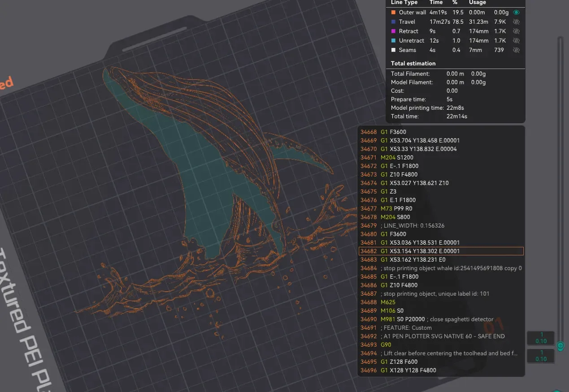Click the Total time value 22m14s

pos(456,116)
